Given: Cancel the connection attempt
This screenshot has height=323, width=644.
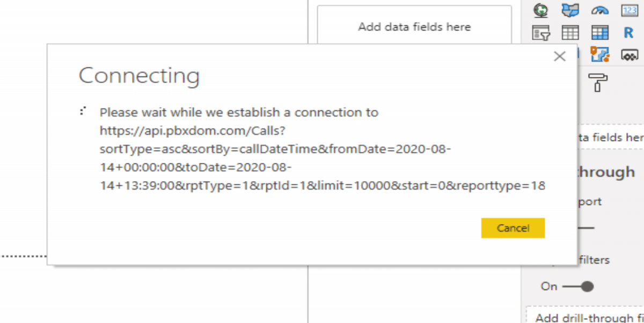Looking at the screenshot, I should [513, 228].
